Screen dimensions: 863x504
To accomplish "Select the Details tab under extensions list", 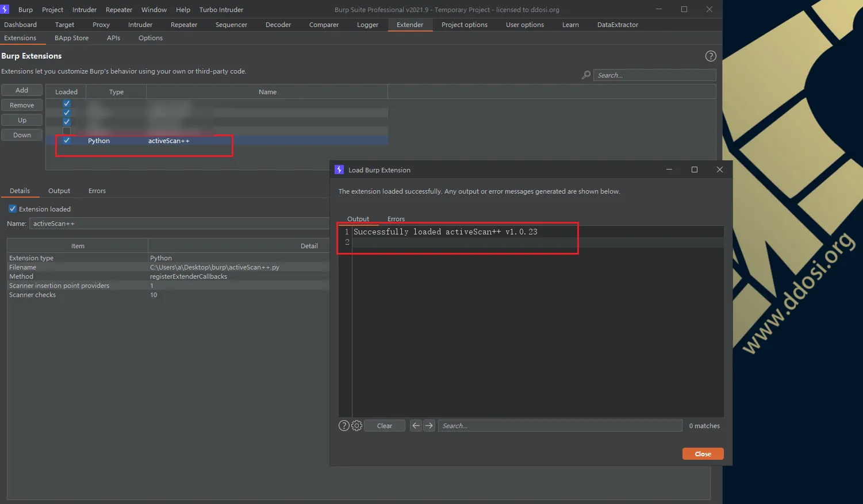I will (x=20, y=191).
